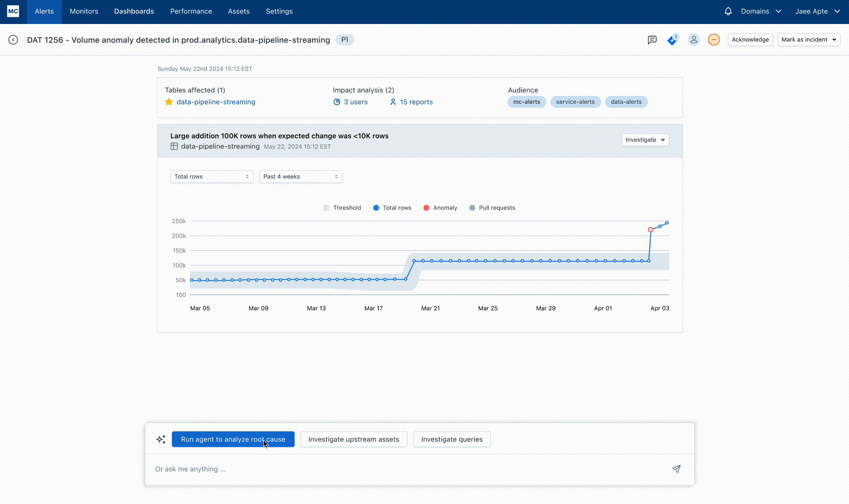Switch to the Alerts tab

point(44,11)
